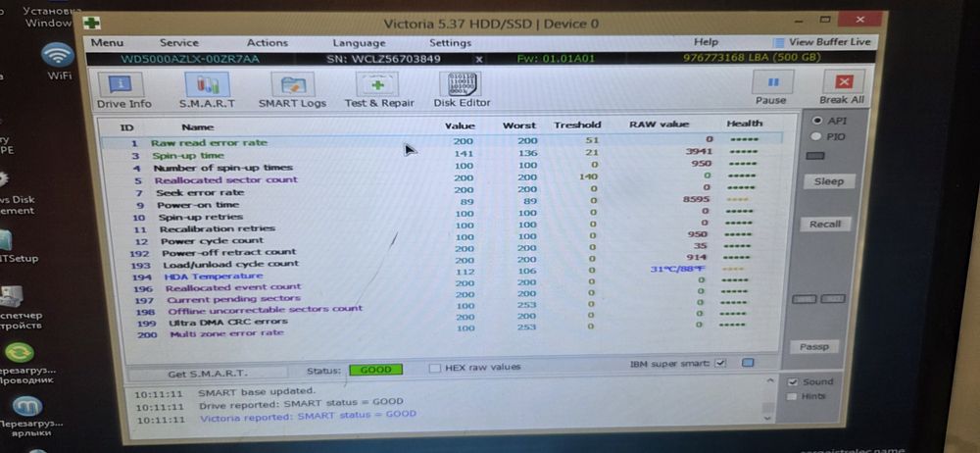Clear the drive selection X beside serial number
This screenshot has height=453, width=980.
[479, 59]
